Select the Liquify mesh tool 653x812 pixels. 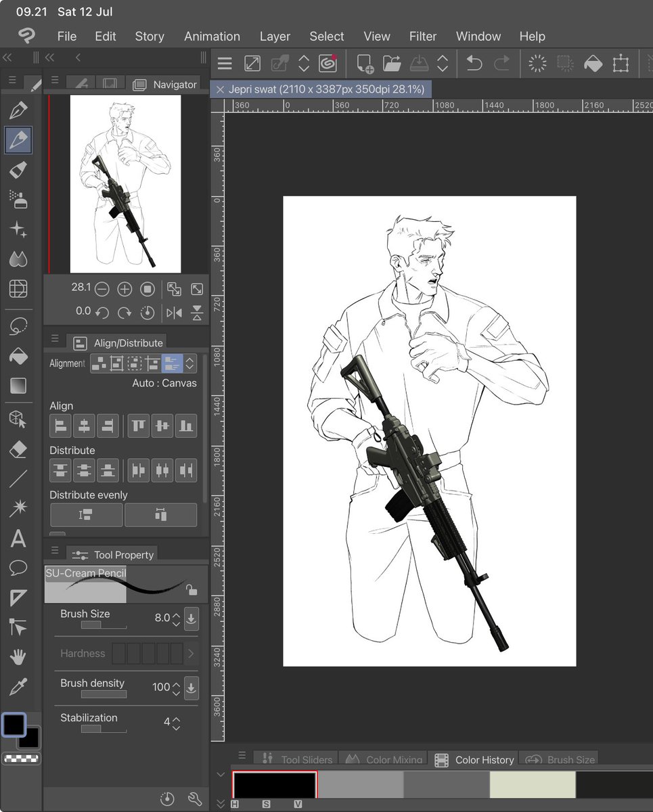pyautogui.click(x=18, y=289)
